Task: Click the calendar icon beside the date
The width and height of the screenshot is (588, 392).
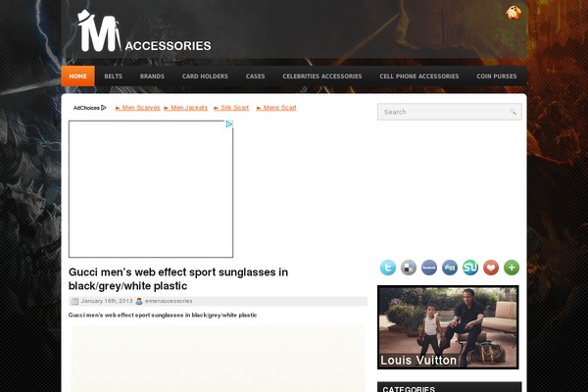Action: click(x=75, y=301)
